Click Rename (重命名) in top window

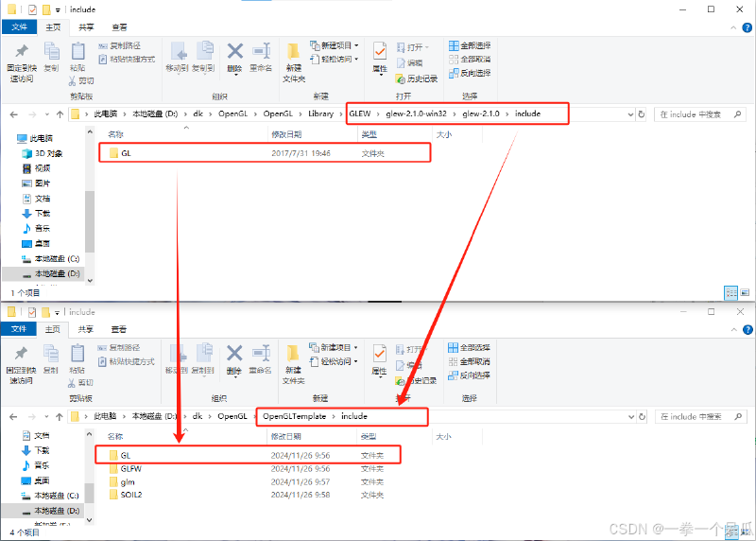261,57
